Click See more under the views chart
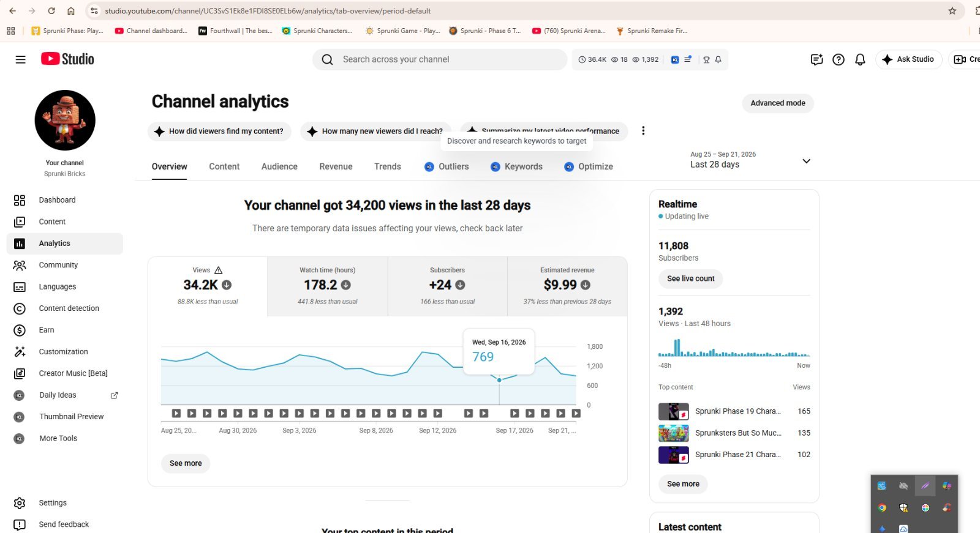Viewport: 980px width, 533px height. click(186, 463)
